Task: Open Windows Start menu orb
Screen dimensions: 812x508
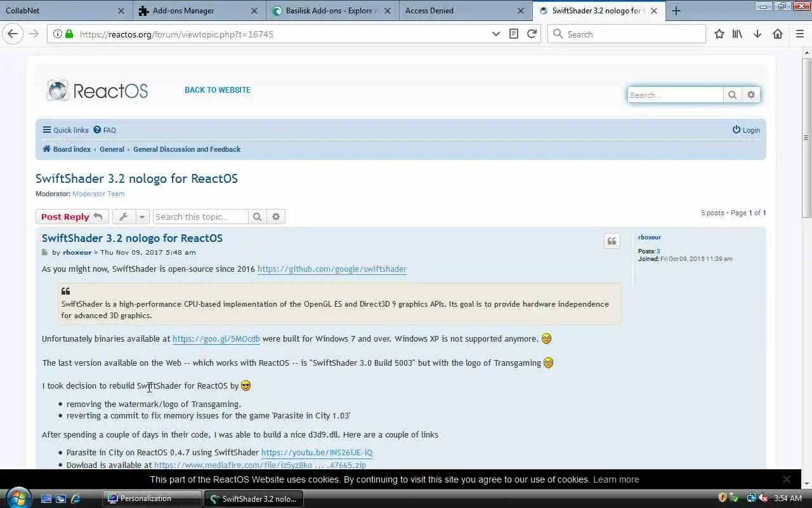Action: 17,497
